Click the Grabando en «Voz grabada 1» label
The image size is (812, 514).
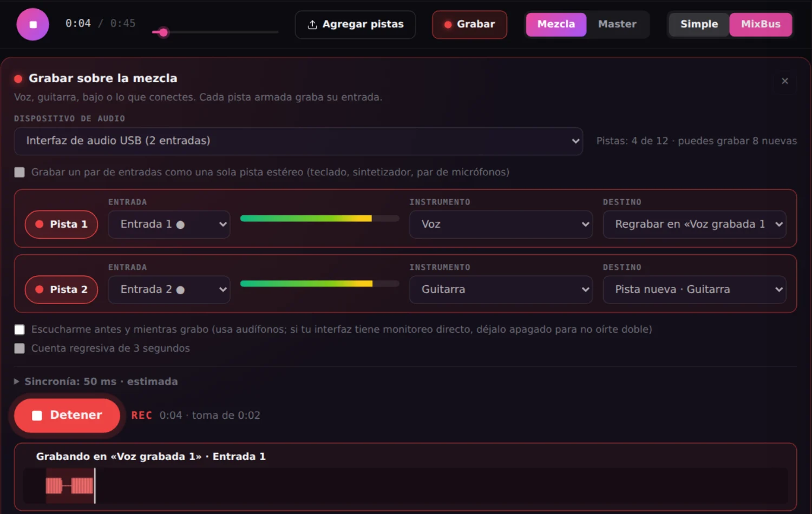[x=150, y=456]
